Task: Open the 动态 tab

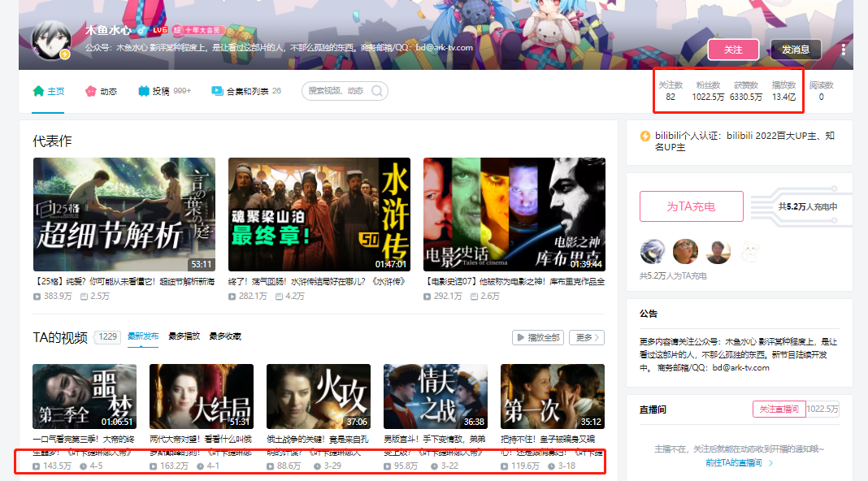Action: tap(102, 91)
